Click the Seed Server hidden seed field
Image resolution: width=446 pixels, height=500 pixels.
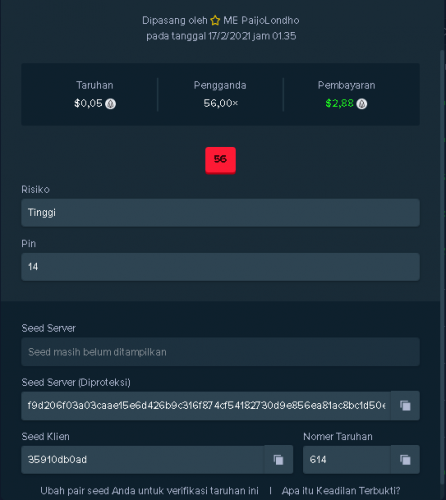point(220,352)
